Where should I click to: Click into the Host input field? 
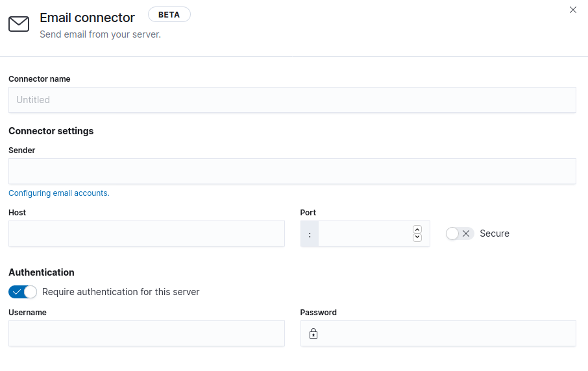tap(147, 233)
